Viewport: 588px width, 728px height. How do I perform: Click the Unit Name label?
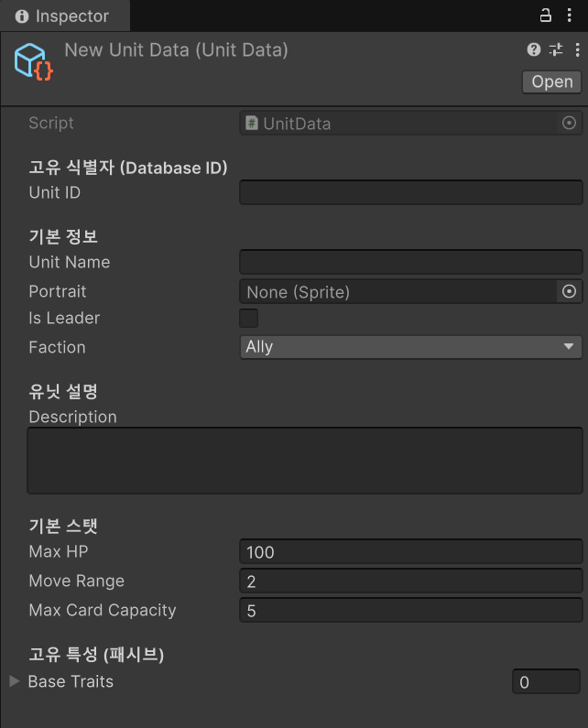point(70,262)
